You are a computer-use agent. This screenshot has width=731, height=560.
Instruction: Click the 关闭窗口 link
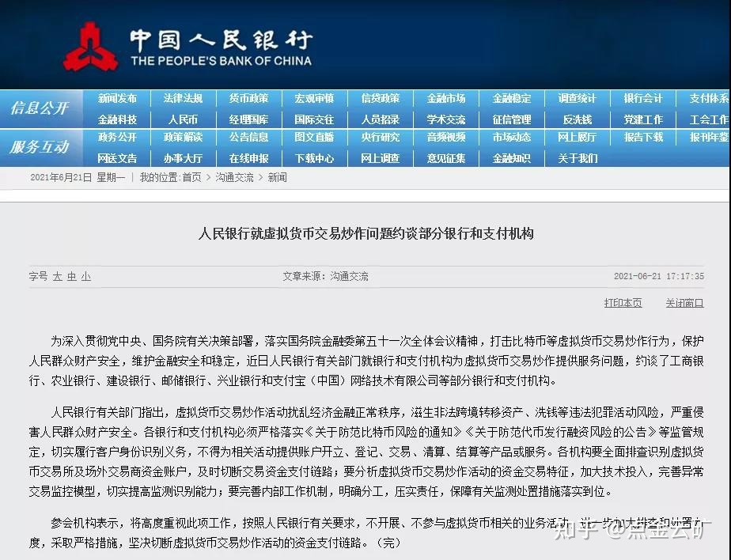pyautogui.click(x=684, y=303)
